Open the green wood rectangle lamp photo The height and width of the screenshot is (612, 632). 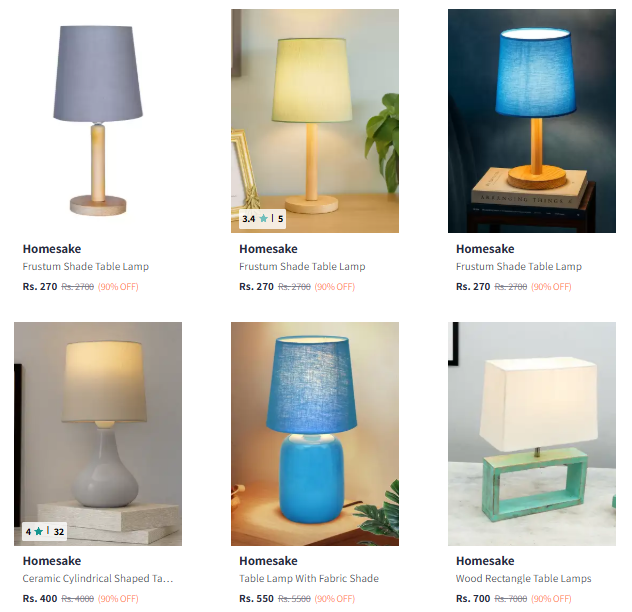pyautogui.click(x=532, y=434)
